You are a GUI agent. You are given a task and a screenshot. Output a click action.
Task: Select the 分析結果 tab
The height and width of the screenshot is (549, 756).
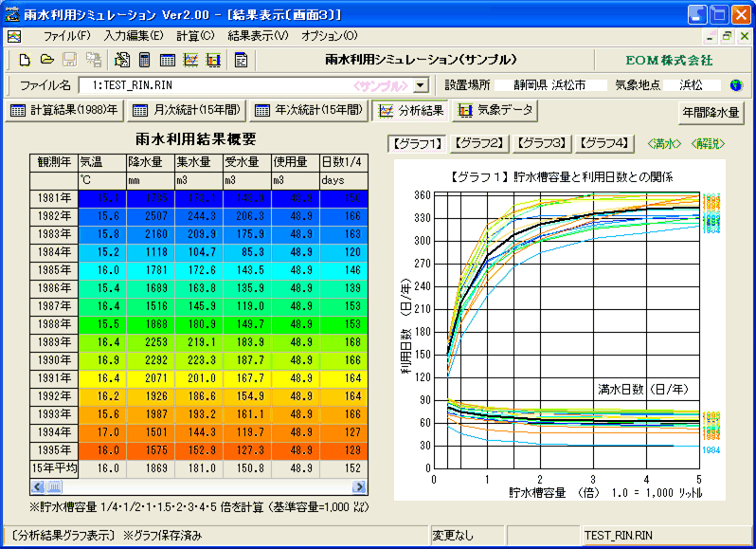pos(410,111)
